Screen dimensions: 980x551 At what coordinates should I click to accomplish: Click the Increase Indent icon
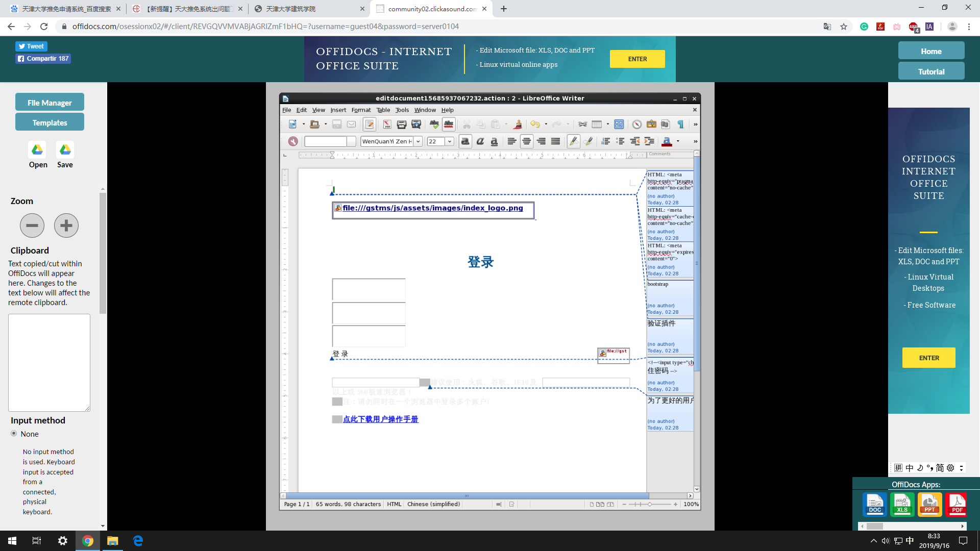[650, 141]
